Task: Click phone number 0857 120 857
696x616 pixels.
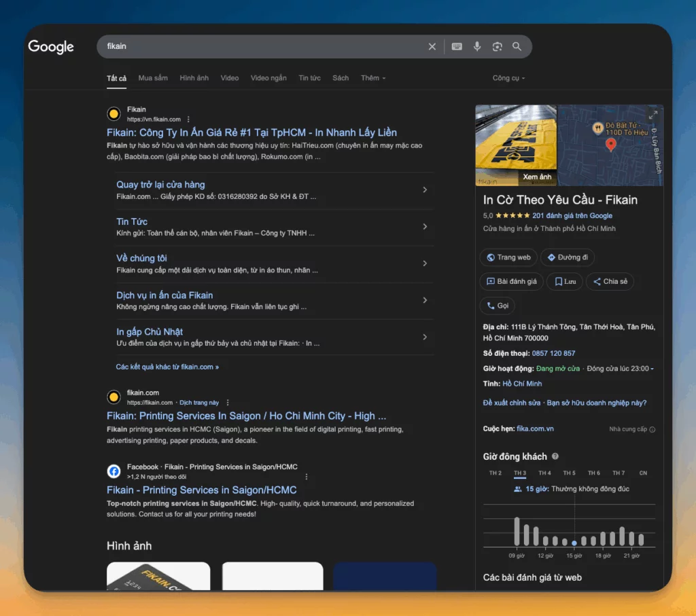Action: pos(553,353)
